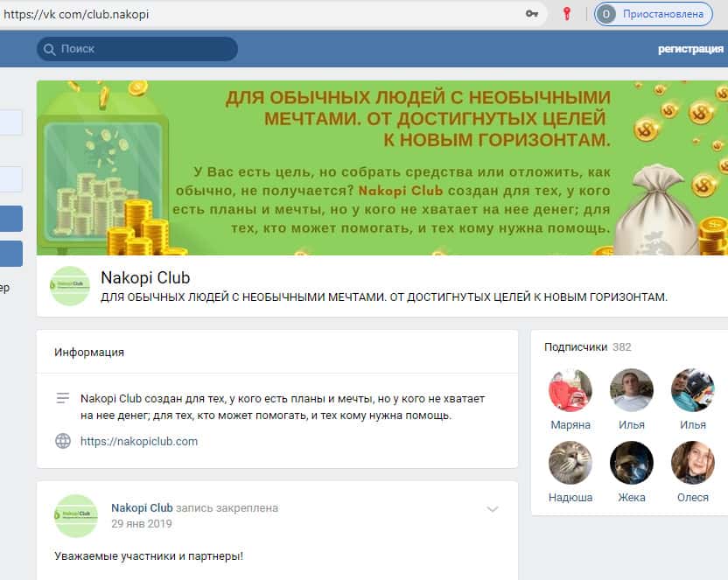Click the search magnifier icon
Image resolution: width=728 pixels, height=580 pixels.
coord(49,49)
